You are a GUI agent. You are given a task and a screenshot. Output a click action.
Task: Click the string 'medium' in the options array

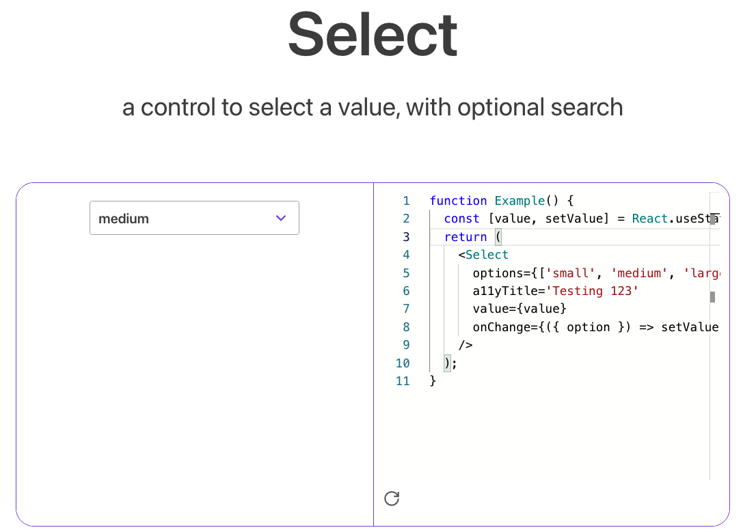coord(639,272)
